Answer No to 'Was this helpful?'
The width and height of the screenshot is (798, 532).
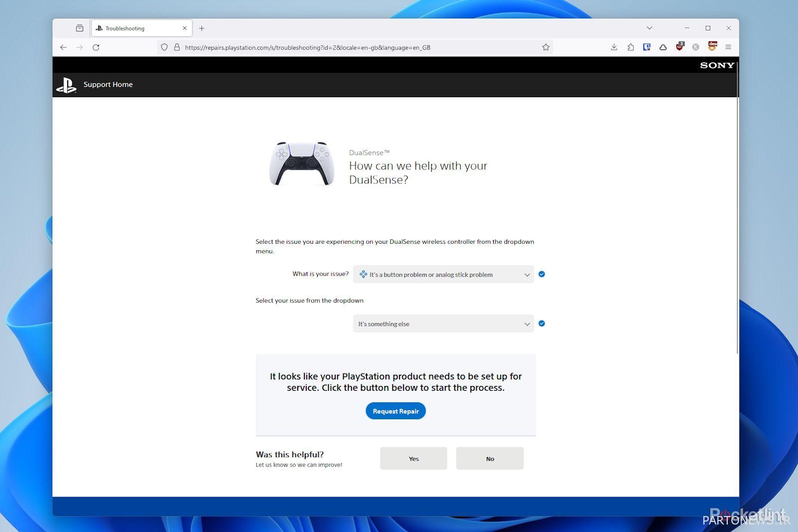click(x=490, y=458)
